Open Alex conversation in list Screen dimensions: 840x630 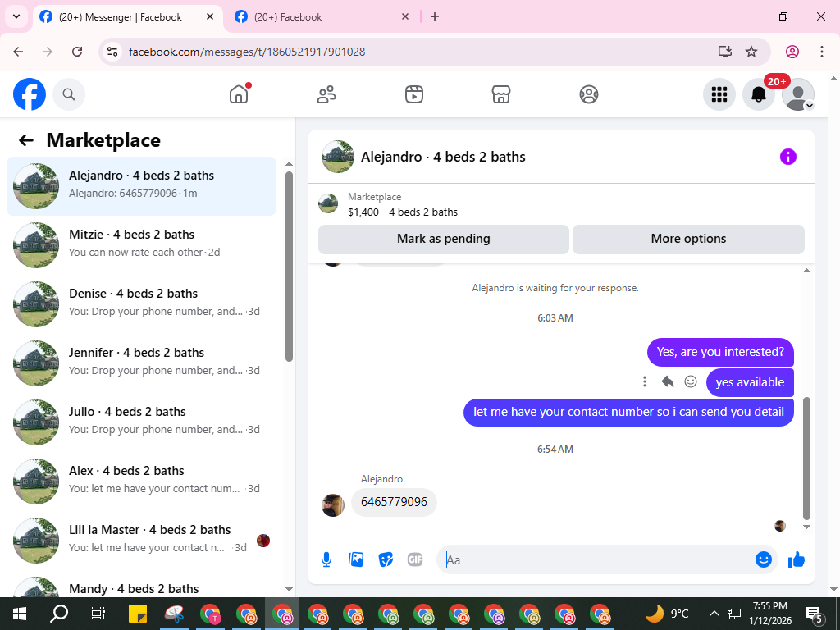[141, 481]
